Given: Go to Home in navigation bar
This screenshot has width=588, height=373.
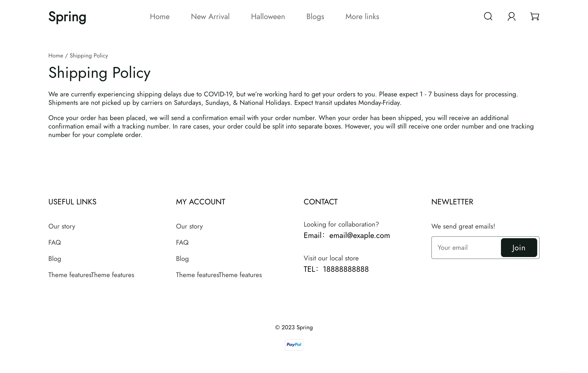Looking at the screenshot, I should click(x=160, y=17).
